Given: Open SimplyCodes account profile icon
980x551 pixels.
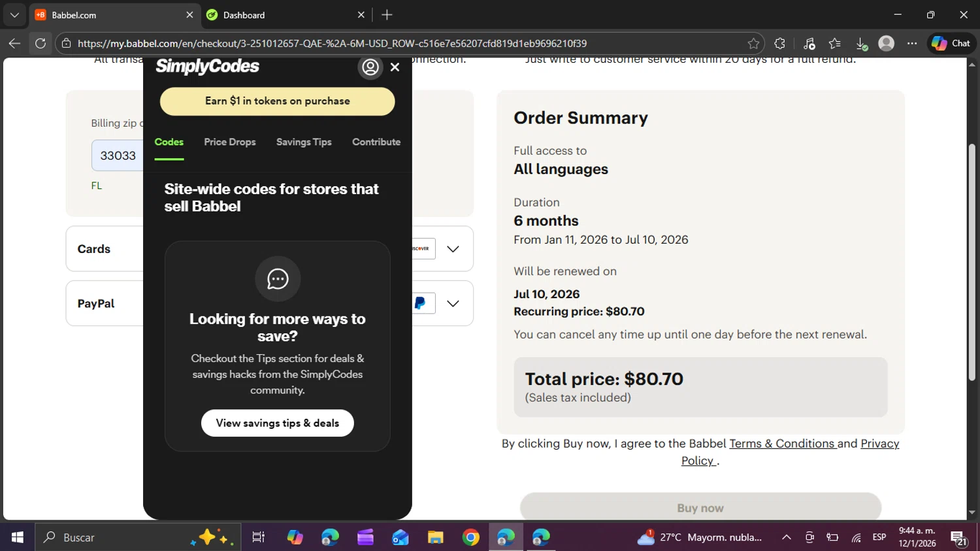Looking at the screenshot, I should (x=370, y=67).
